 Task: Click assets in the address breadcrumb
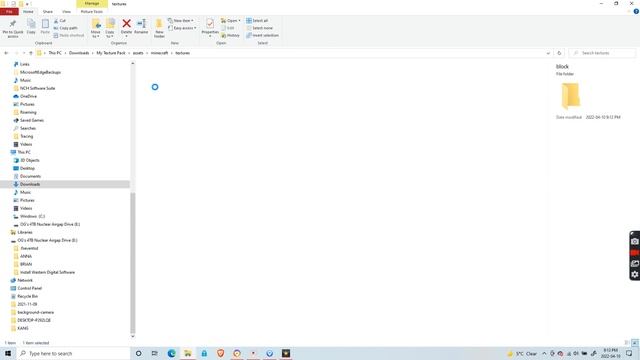point(138,53)
